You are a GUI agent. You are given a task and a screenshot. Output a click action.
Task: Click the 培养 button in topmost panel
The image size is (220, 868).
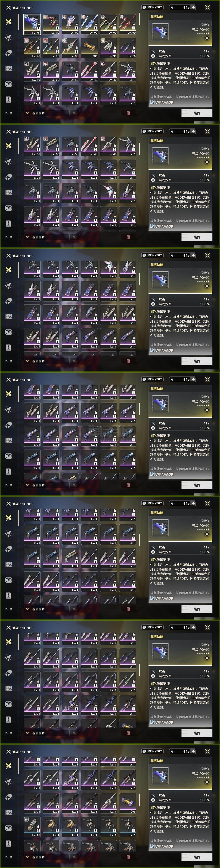[x=197, y=113]
